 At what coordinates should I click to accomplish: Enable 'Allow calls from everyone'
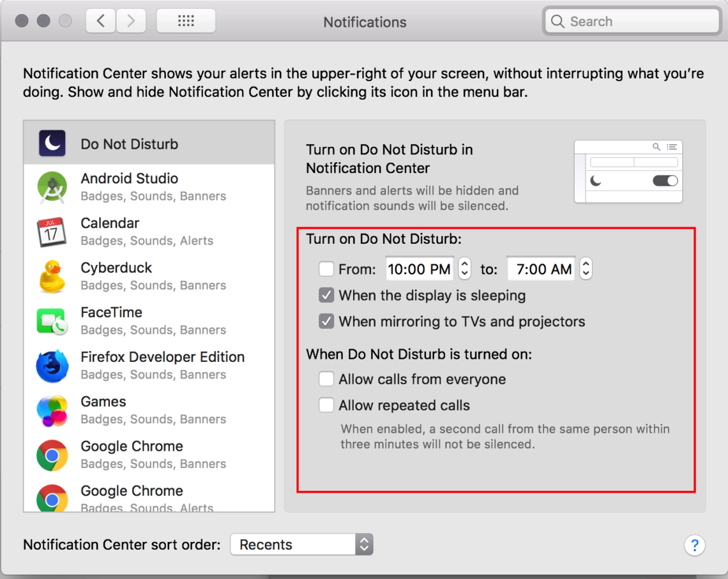[x=326, y=379]
